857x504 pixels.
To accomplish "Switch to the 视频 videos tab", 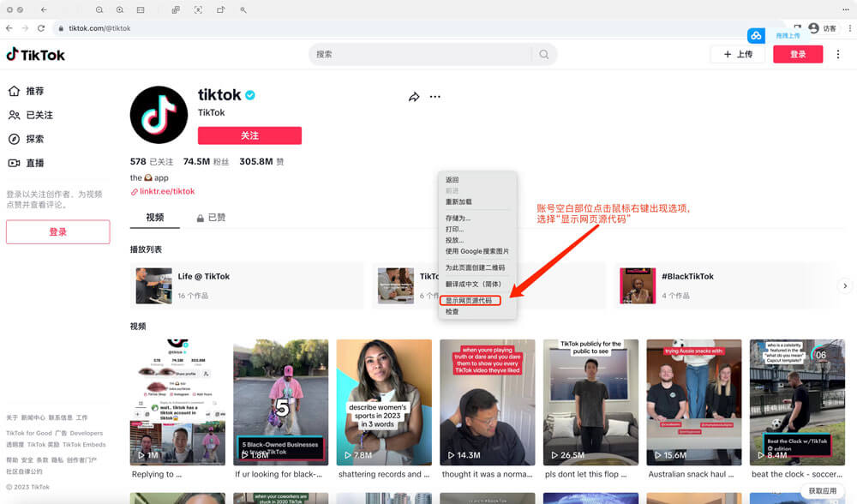I will pos(154,218).
